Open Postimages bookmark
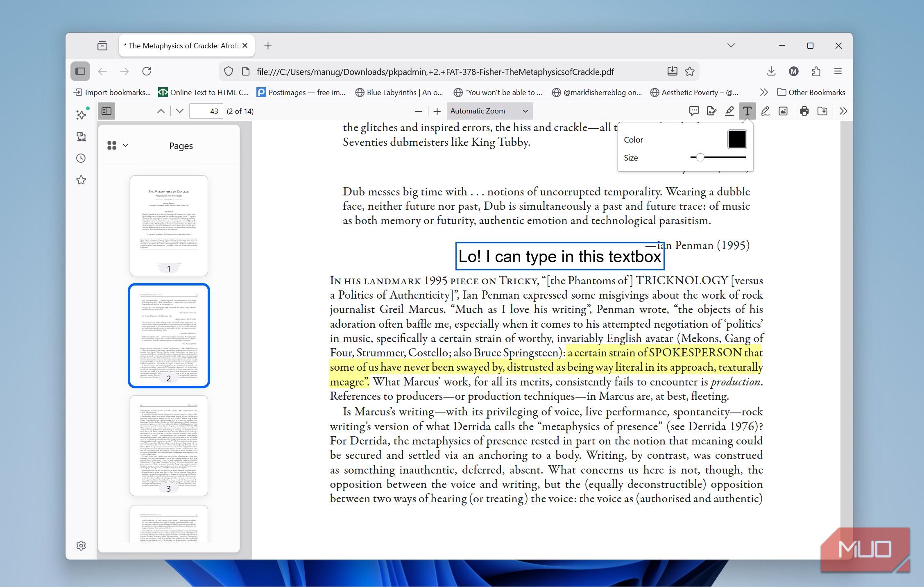 coord(301,92)
